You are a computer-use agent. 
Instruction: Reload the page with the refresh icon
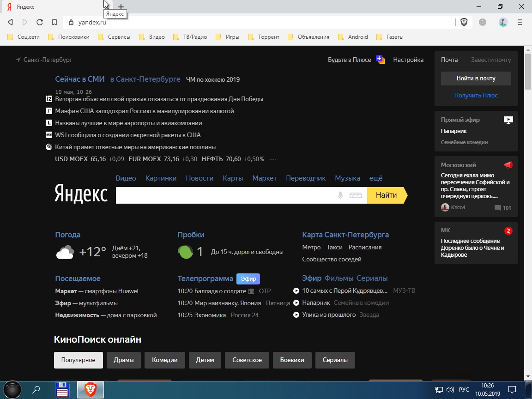click(40, 22)
